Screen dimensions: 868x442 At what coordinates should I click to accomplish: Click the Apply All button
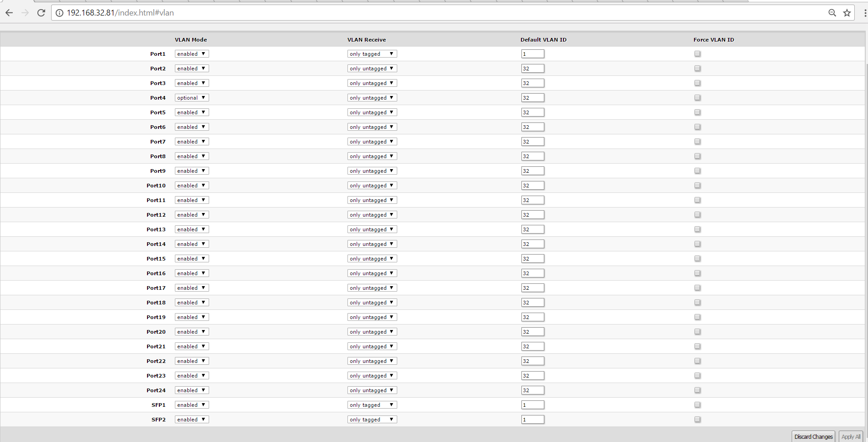(x=850, y=437)
